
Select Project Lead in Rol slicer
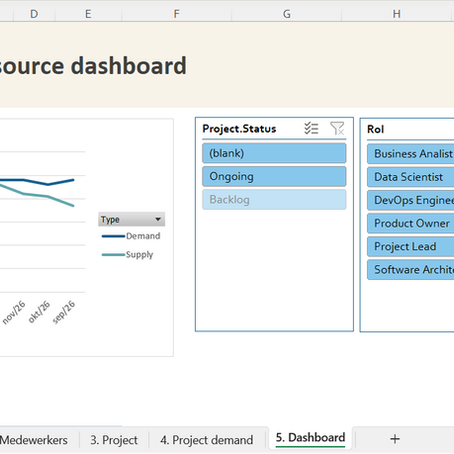coord(411,247)
